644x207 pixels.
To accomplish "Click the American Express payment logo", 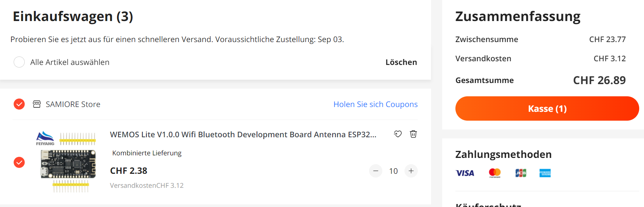I will 545,173.
